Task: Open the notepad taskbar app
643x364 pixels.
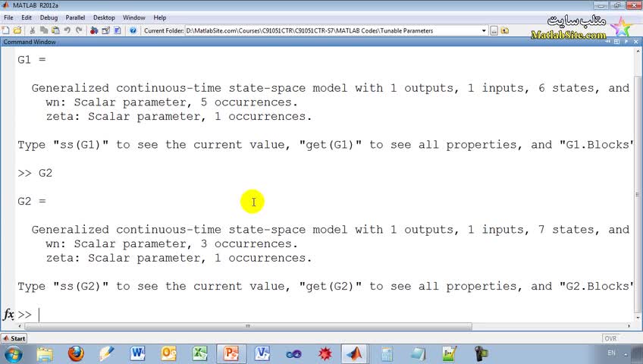Action: pyautogui.click(x=418, y=353)
